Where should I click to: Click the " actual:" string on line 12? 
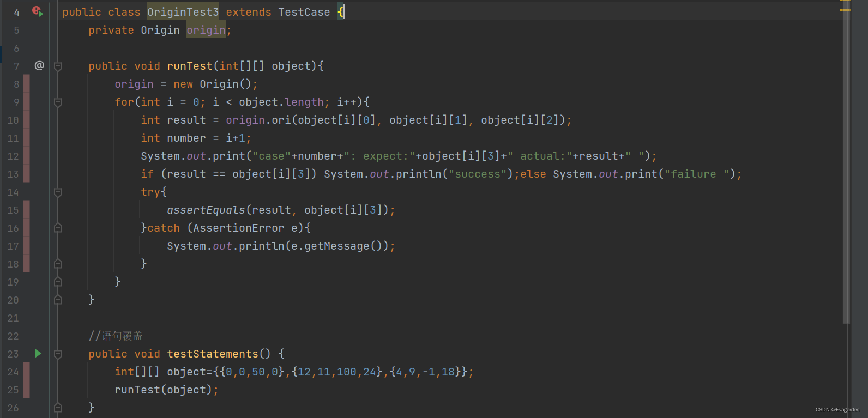pos(540,156)
